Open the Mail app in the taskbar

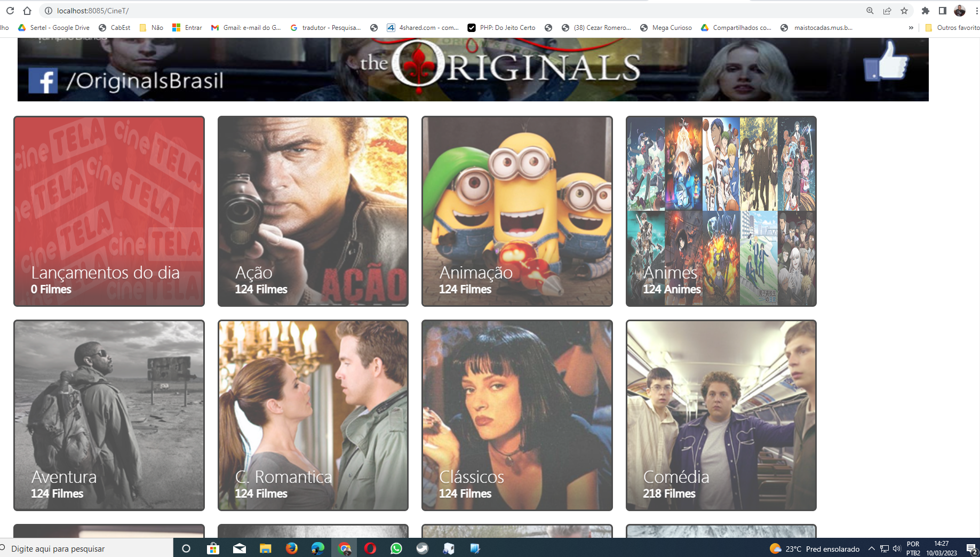point(240,548)
